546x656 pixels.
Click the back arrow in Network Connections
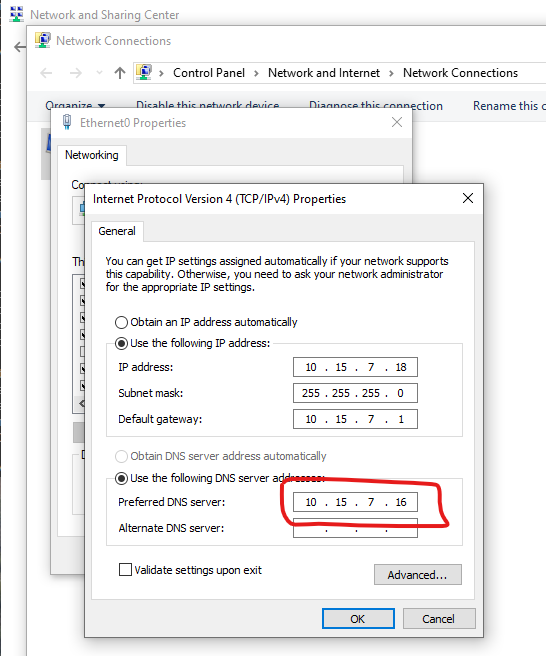(46, 73)
